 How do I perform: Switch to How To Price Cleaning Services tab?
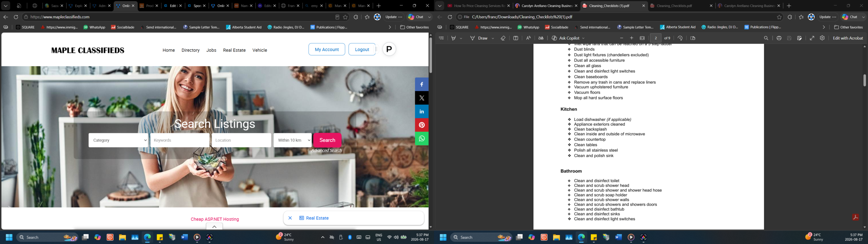478,6
